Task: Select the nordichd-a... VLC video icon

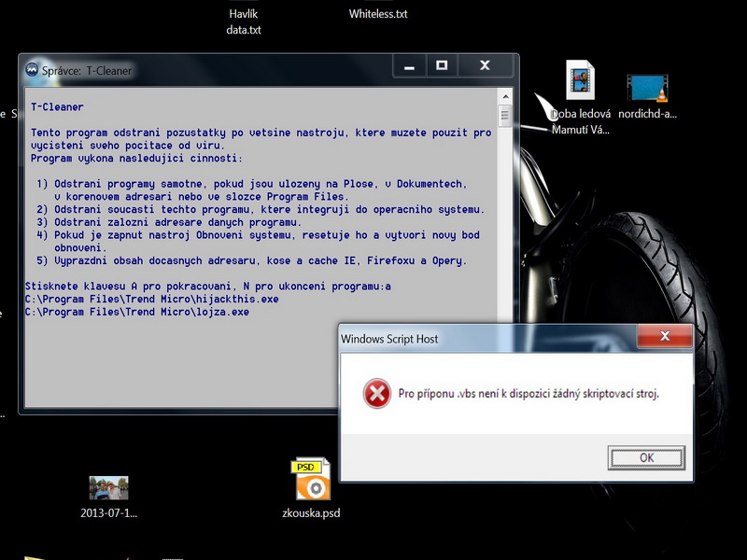Action: click(x=647, y=88)
